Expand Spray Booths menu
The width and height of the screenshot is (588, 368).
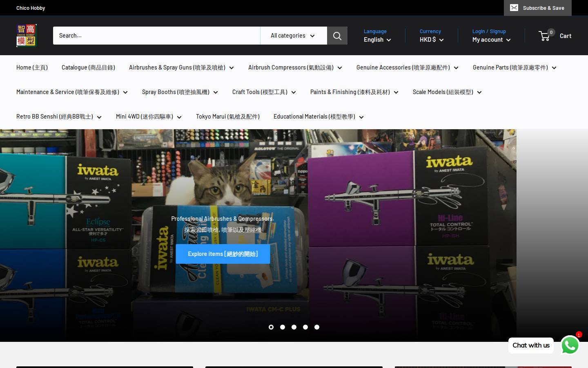(180, 92)
